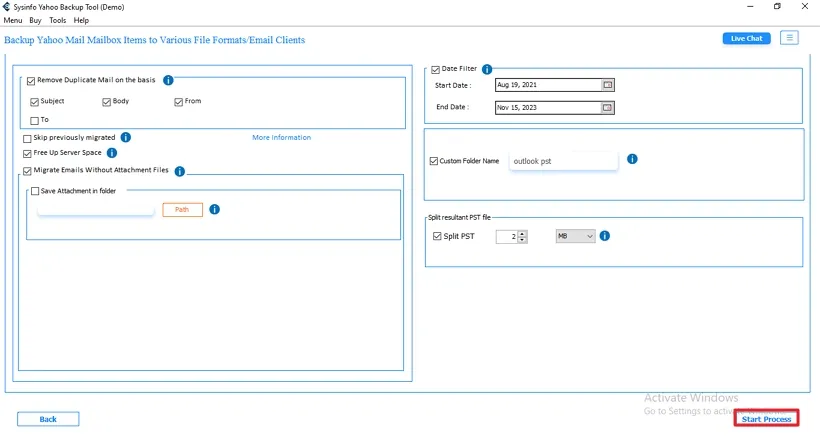Toggle Remove Duplicate Mail checkbox
820x437 pixels.
31,80
